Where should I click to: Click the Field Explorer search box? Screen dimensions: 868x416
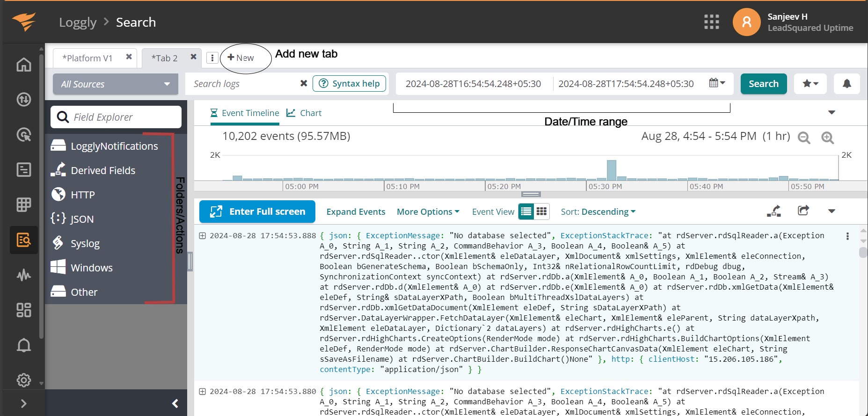pos(116,117)
